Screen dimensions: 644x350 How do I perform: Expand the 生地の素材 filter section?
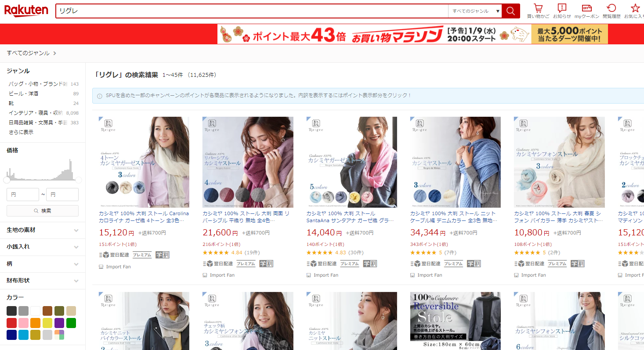click(43, 230)
